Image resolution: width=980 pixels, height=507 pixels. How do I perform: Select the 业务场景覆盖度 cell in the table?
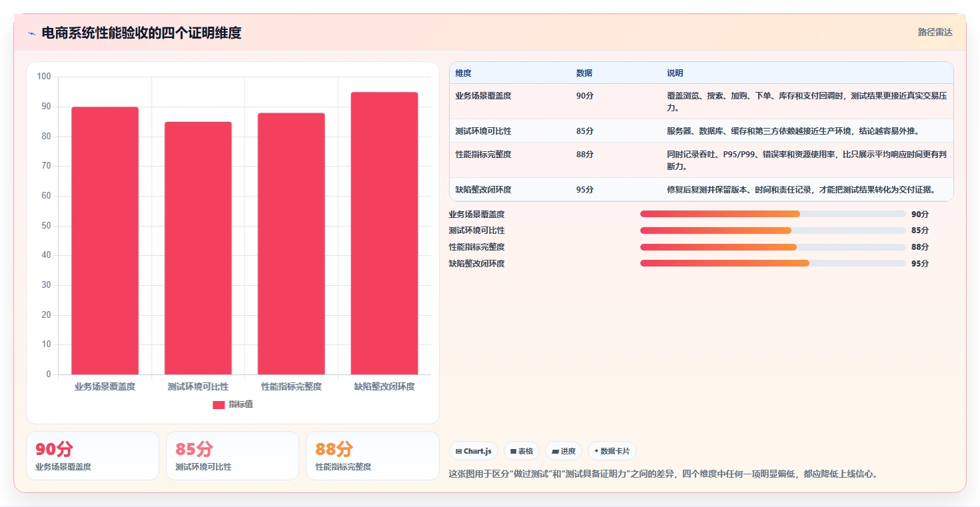pyautogui.click(x=510, y=101)
